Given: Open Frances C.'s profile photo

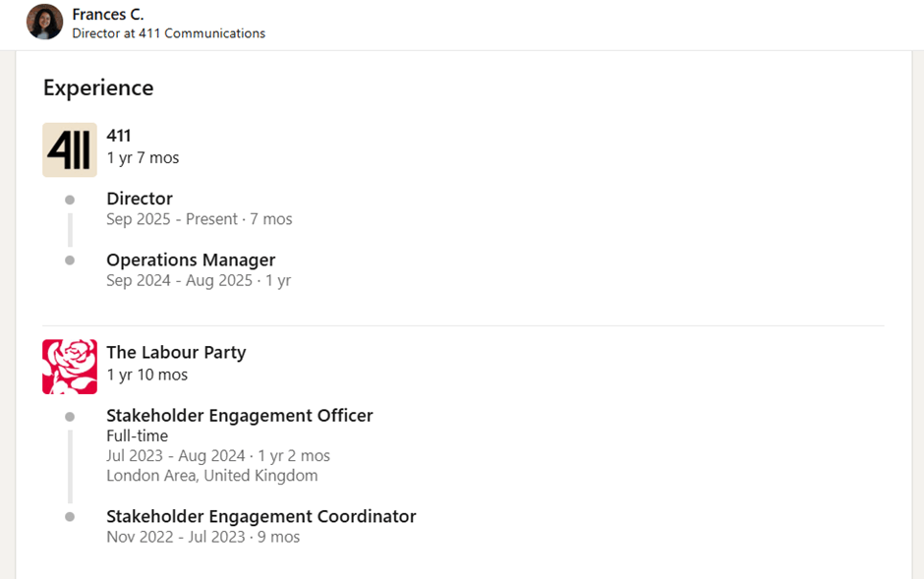Looking at the screenshot, I should (45, 22).
